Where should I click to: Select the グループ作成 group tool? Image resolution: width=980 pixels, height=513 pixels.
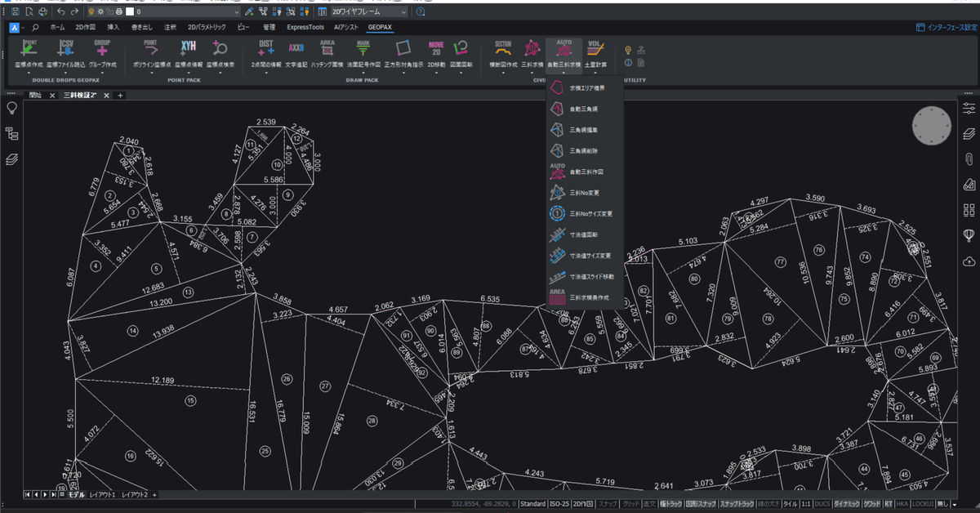(x=102, y=52)
